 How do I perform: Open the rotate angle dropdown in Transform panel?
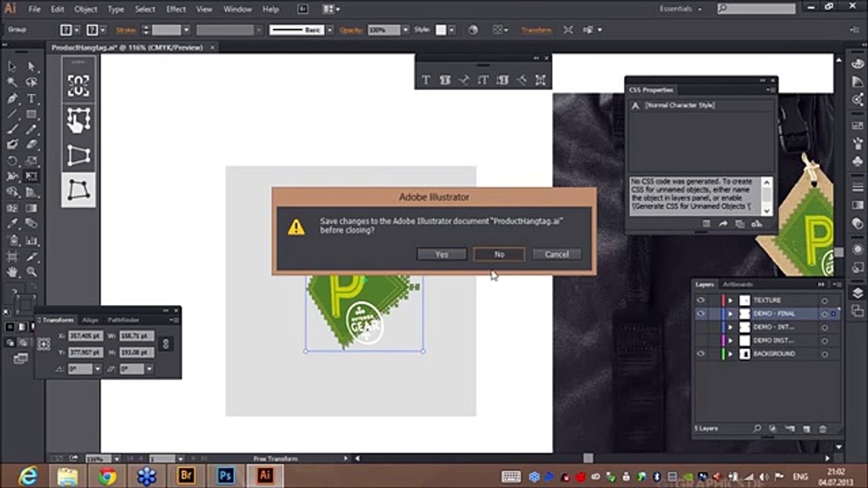[x=97, y=369]
